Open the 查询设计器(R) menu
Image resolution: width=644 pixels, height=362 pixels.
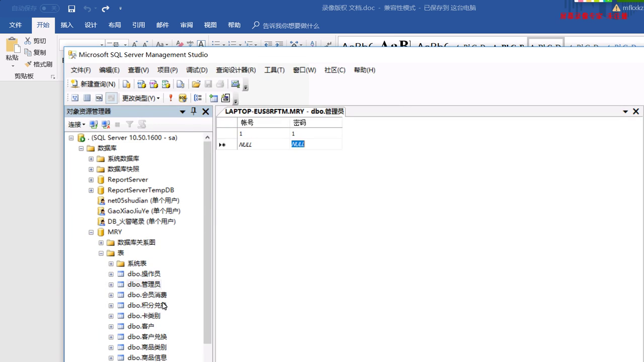coord(236,70)
